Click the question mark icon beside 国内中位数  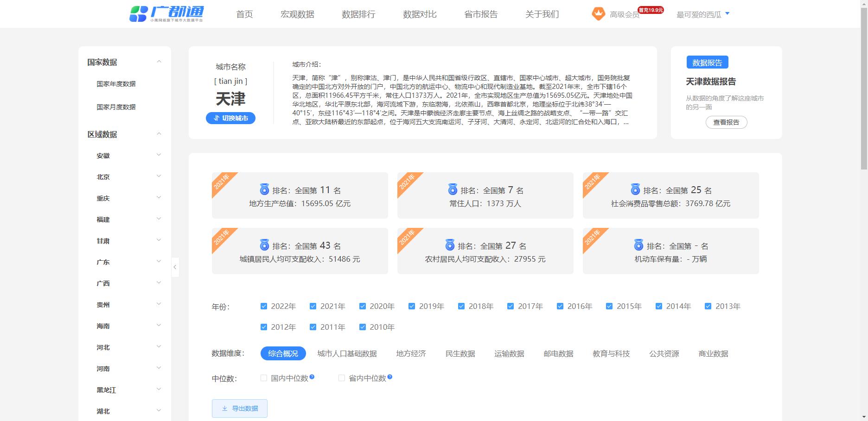pos(313,377)
